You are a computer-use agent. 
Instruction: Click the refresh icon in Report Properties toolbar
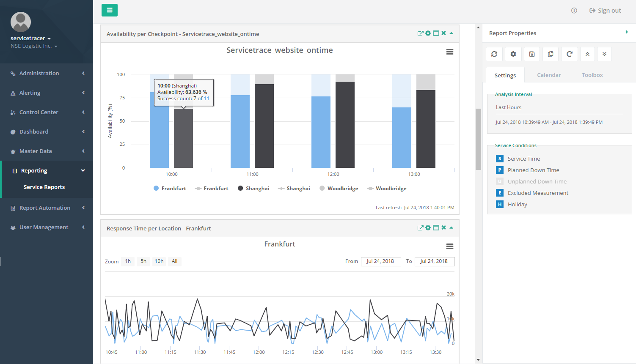(494, 54)
